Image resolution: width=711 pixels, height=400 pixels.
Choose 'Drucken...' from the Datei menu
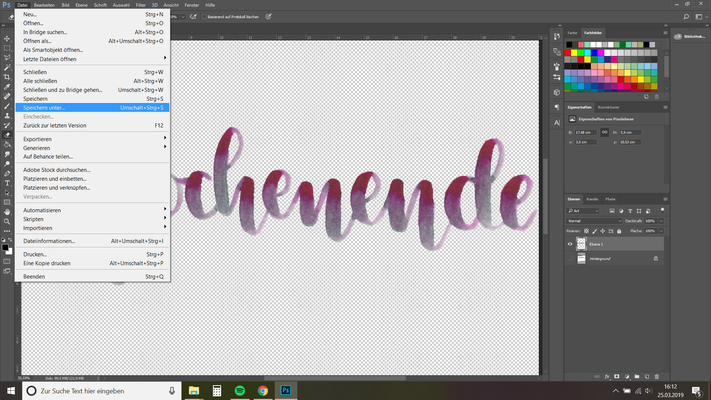(37, 254)
